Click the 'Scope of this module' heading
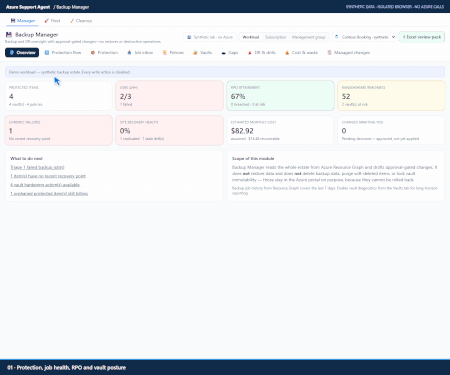Screen dimensions: 450x375 click(x=253, y=159)
